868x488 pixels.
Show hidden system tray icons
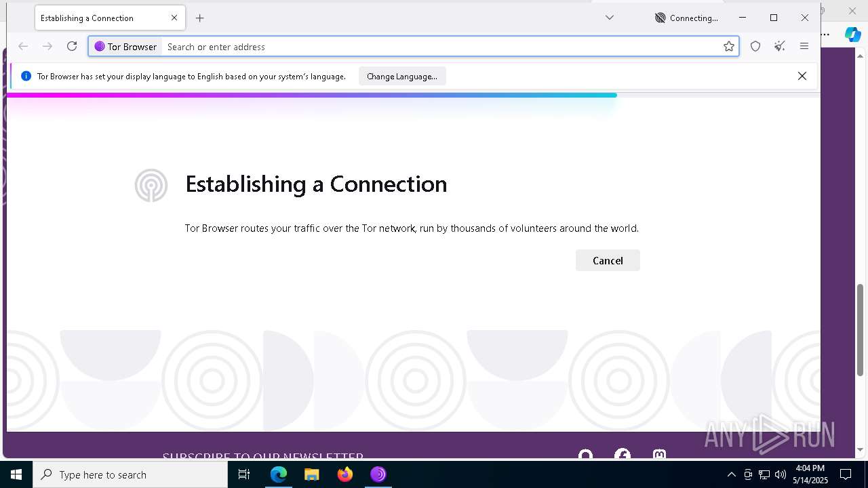tap(731, 474)
